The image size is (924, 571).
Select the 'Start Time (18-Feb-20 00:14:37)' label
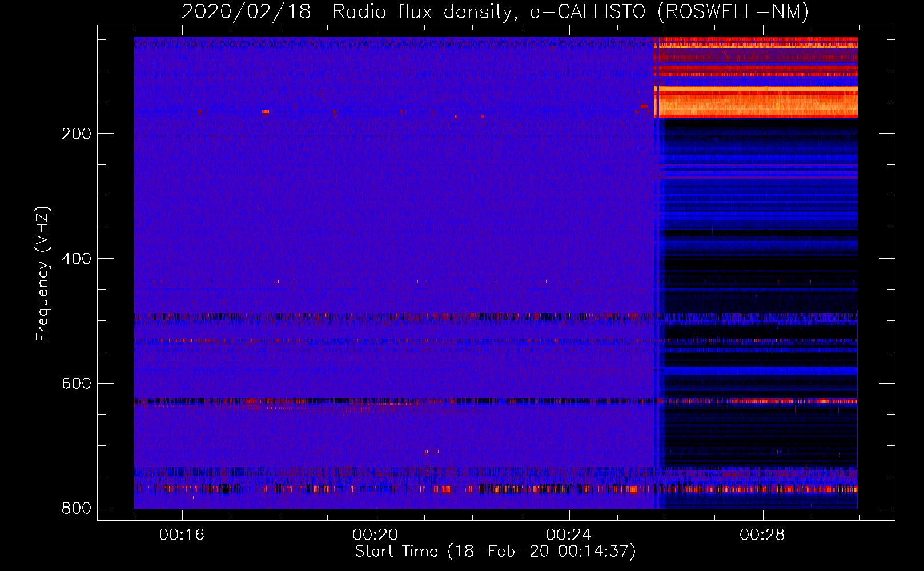[495, 552]
